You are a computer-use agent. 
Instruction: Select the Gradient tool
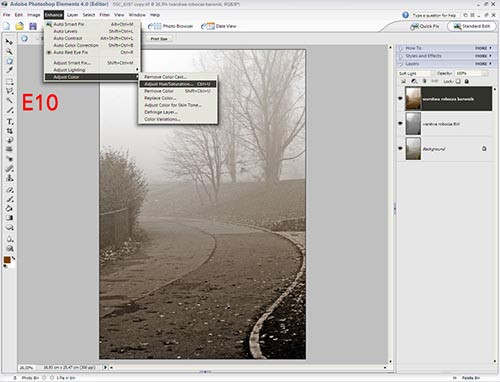click(9, 218)
